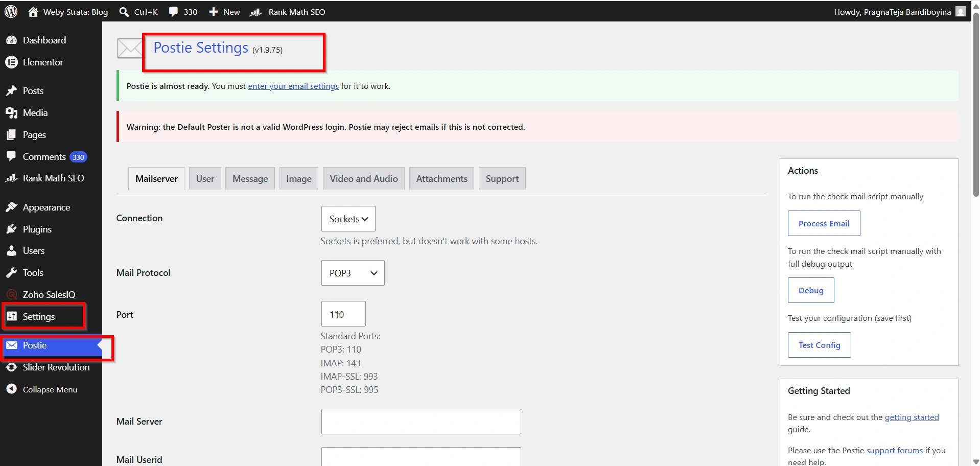
Task: Click the Collapse Menu label
Action: click(50, 389)
